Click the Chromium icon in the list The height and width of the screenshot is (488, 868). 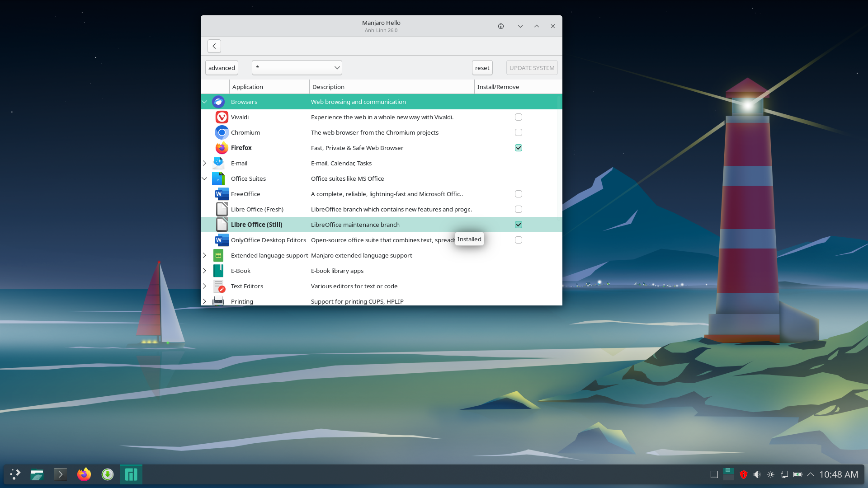222,132
